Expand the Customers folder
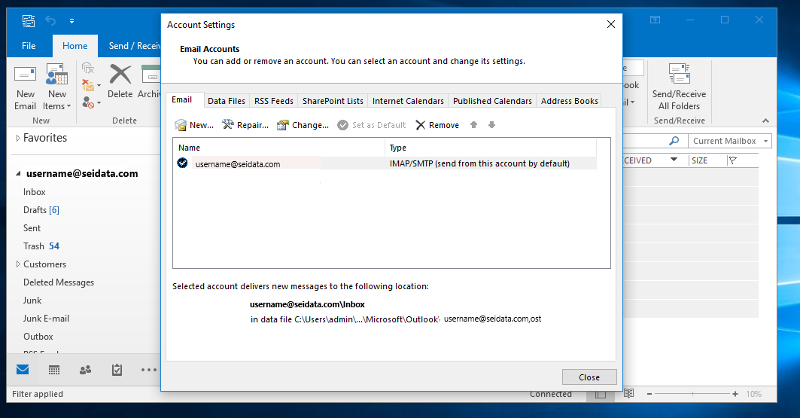 [x=17, y=264]
